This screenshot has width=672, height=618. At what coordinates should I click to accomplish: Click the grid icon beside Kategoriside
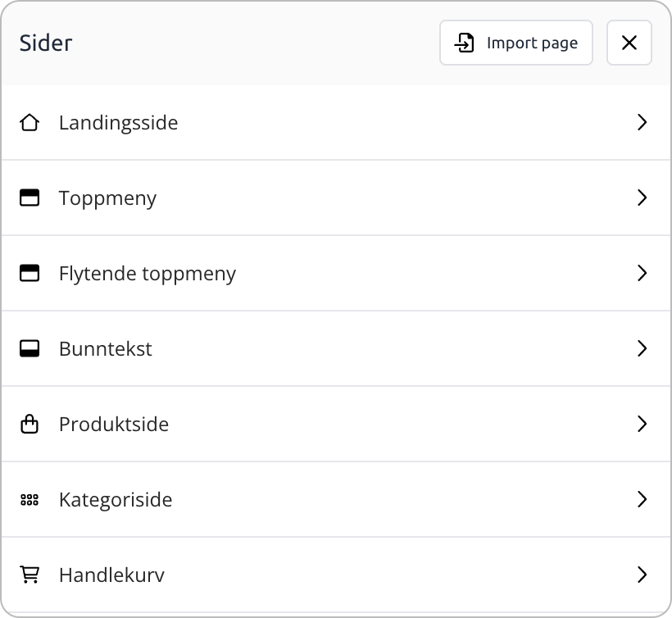coord(30,500)
